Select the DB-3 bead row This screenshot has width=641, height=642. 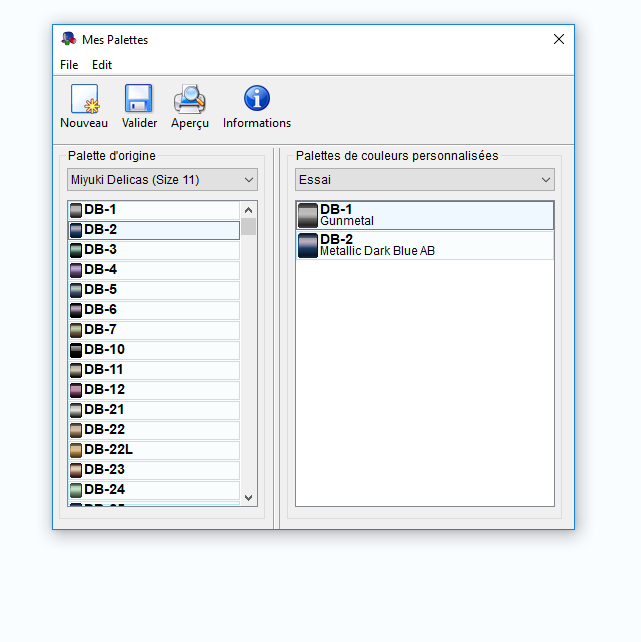click(154, 250)
